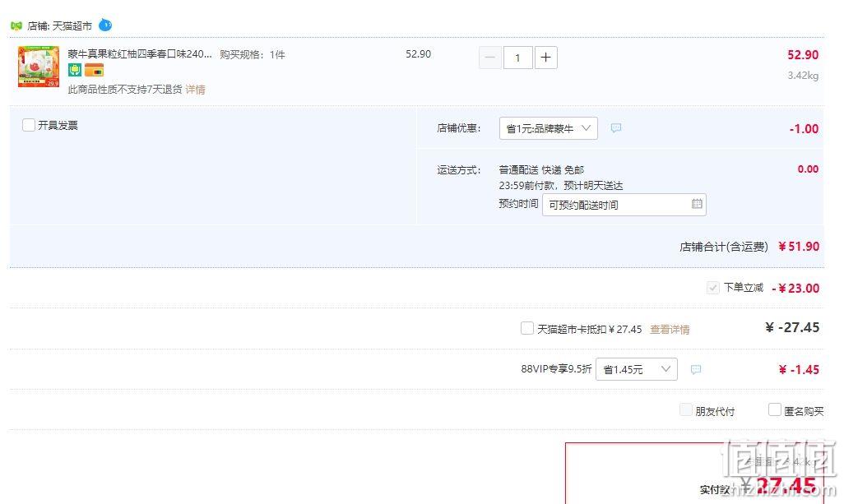
Task: Toggle the 下单立减 checkbox
Action: pos(712,288)
